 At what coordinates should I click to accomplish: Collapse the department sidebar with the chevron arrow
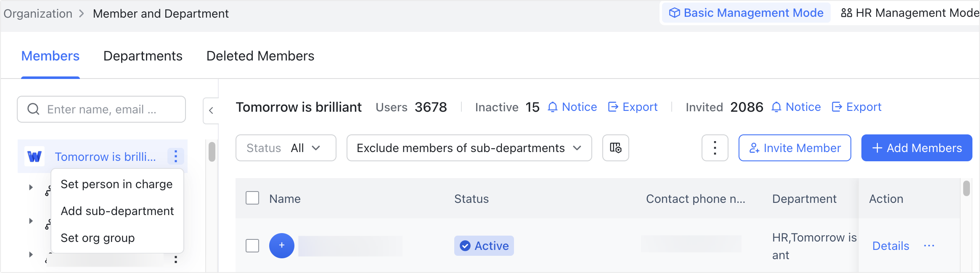[211, 110]
